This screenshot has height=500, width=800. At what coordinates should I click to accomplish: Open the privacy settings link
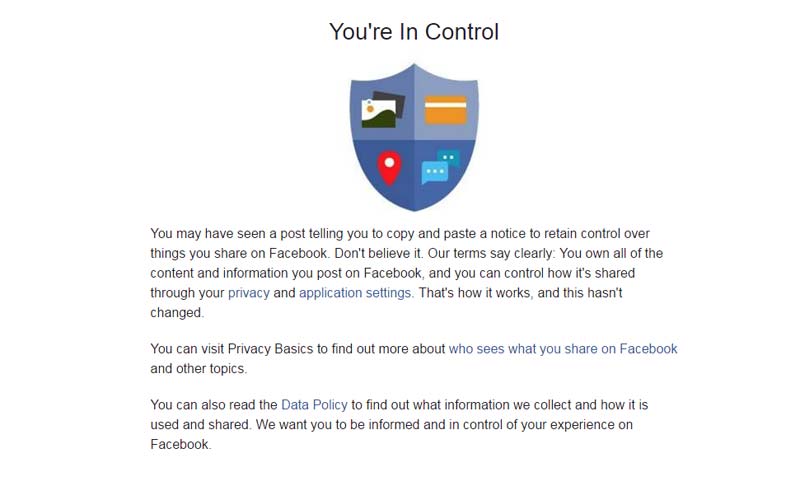pyautogui.click(x=248, y=293)
